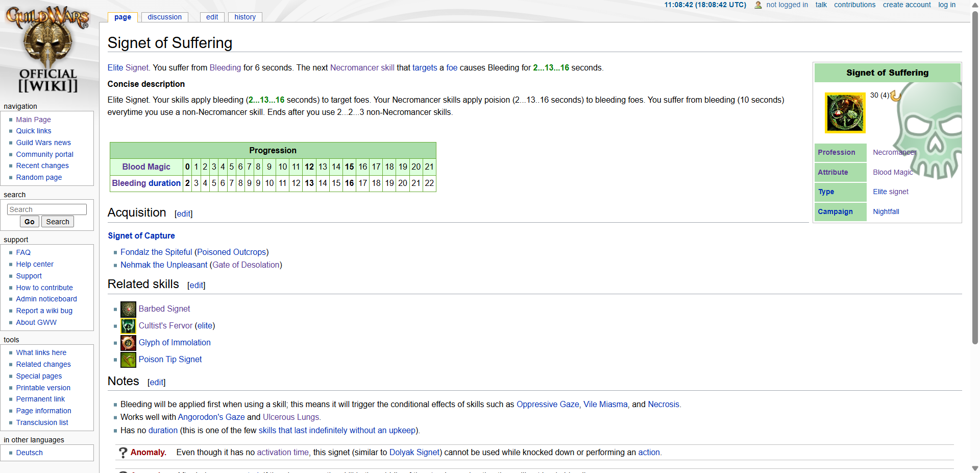The image size is (980, 473).
Task: Open Signet of Capture link
Action: point(141,235)
